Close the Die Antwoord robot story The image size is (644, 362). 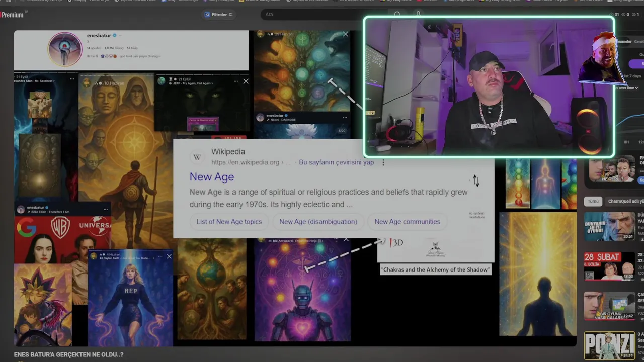point(346,240)
